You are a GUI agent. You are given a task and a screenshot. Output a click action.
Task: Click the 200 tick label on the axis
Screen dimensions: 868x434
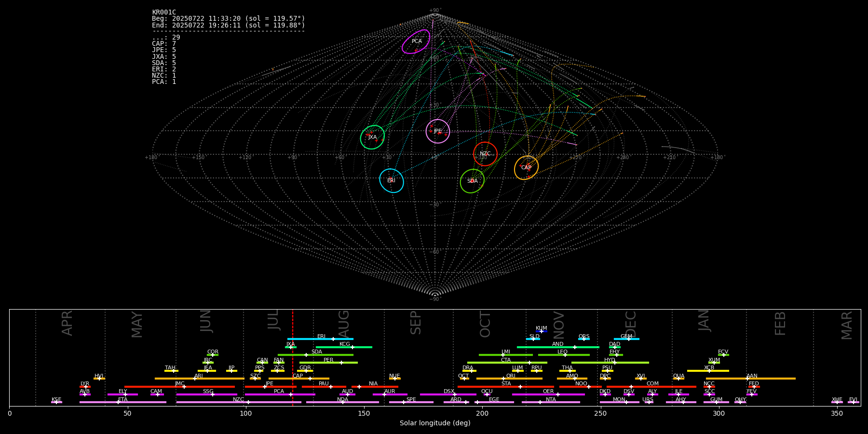pyautogui.click(x=482, y=413)
